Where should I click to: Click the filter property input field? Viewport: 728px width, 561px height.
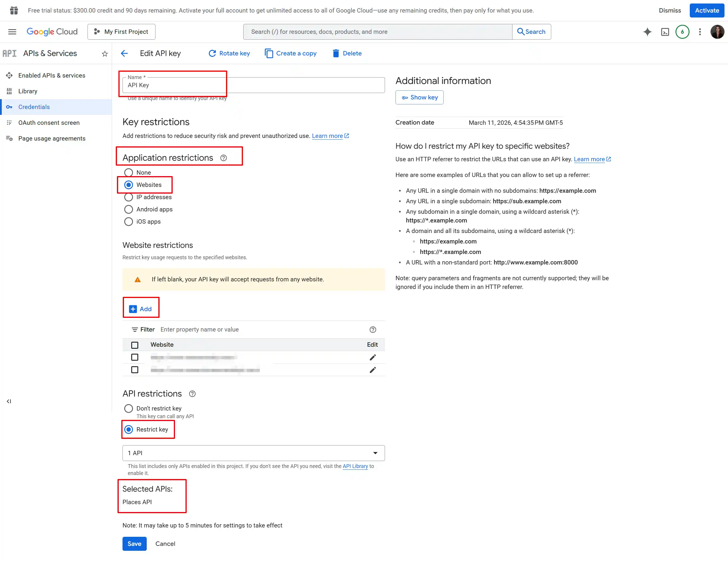pos(261,329)
